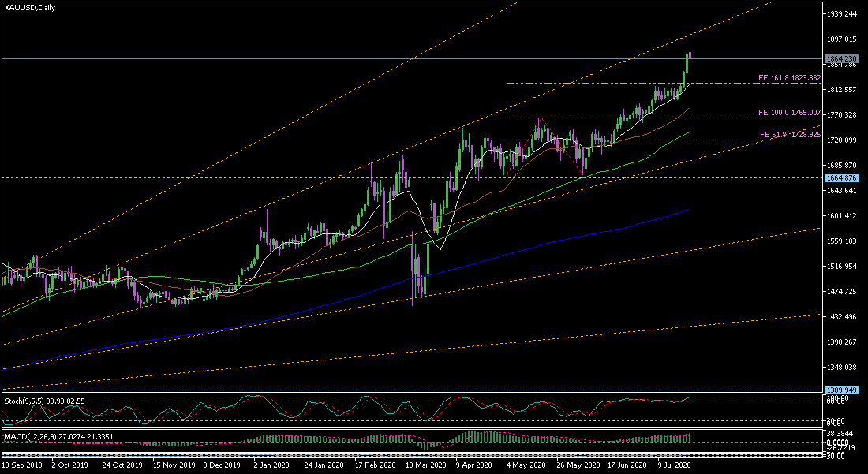Click the 1309.949 price level label
The width and height of the screenshot is (868, 474).
[841, 390]
